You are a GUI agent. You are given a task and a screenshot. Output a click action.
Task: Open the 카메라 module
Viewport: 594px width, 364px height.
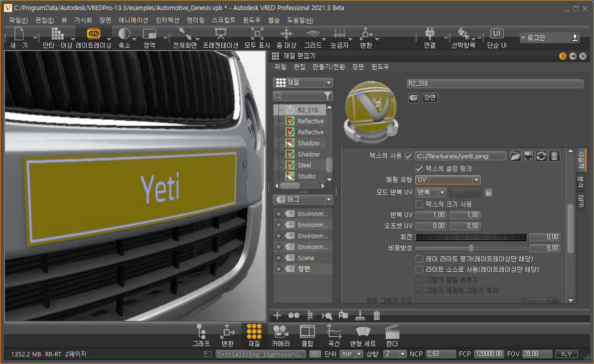pyautogui.click(x=281, y=335)
